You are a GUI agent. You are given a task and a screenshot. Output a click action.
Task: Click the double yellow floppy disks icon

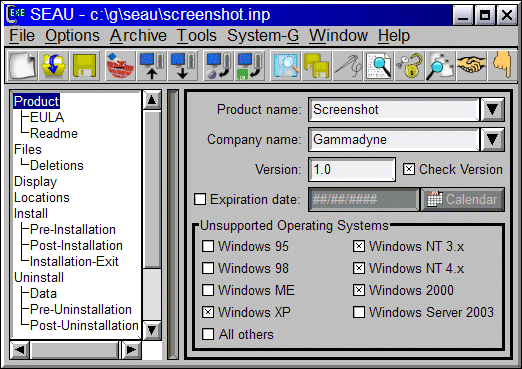[317, 65]
